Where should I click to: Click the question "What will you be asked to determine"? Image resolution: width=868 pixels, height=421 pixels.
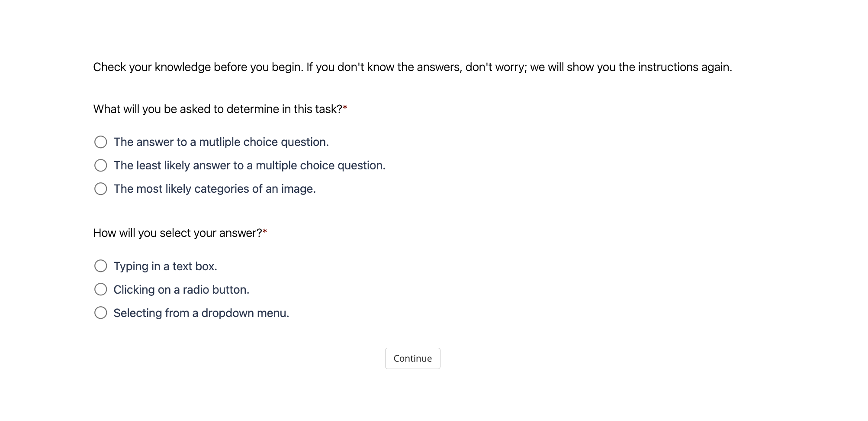tap(218, 109)
